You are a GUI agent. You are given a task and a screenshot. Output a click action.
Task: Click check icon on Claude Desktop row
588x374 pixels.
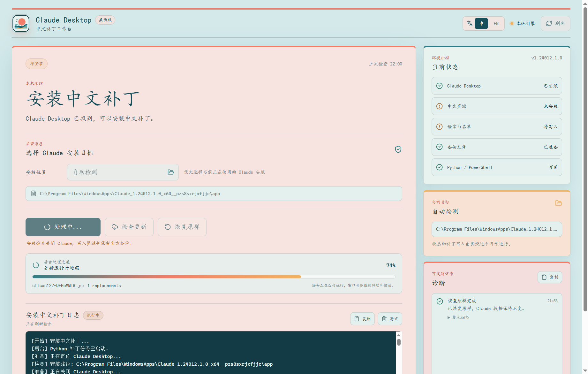[440, 86]
